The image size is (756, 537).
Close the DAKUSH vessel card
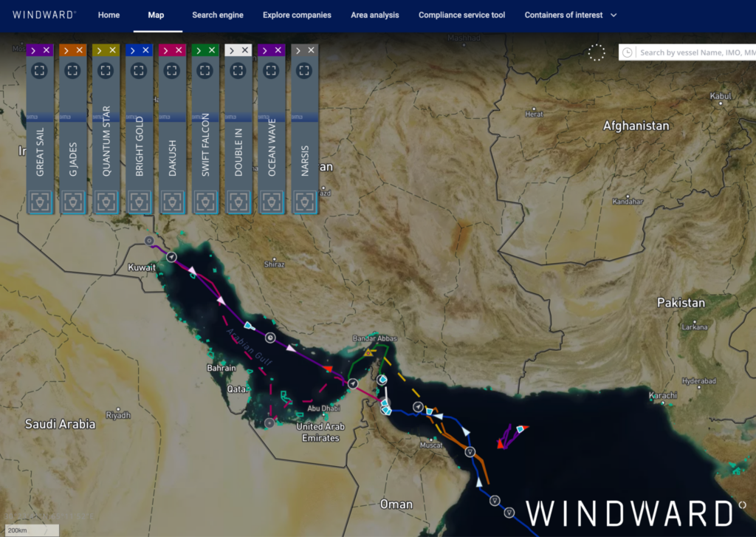click(179, 50)
